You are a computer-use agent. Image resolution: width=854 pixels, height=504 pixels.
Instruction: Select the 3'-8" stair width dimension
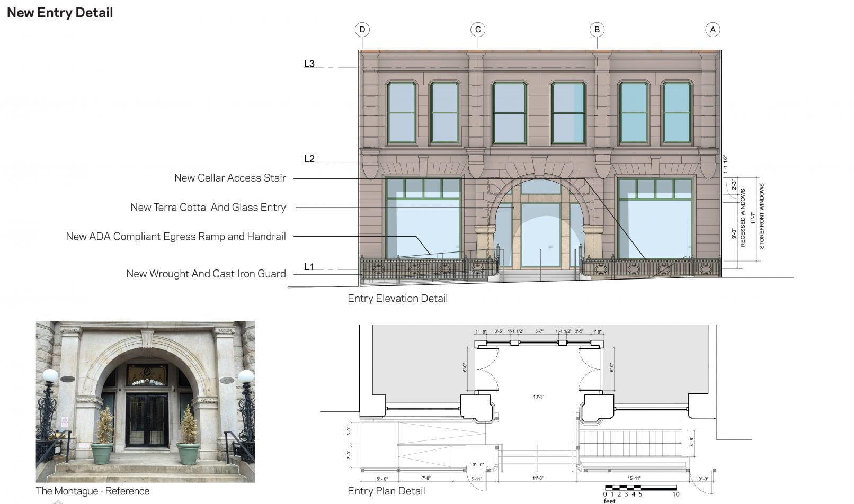tap(692, 443)
